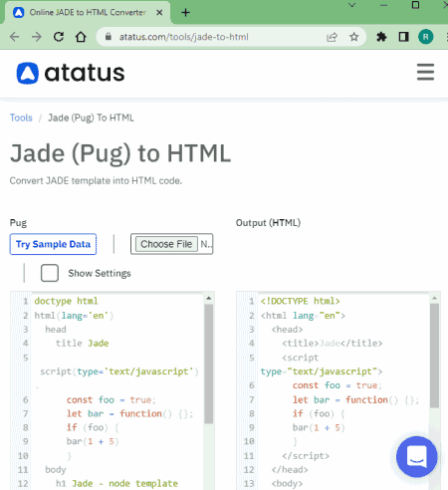Click the 'Jade (Pug) to HTML' page heading
Image resolution: width=448 pixels, height=490 pixels.
click(120, 153)
